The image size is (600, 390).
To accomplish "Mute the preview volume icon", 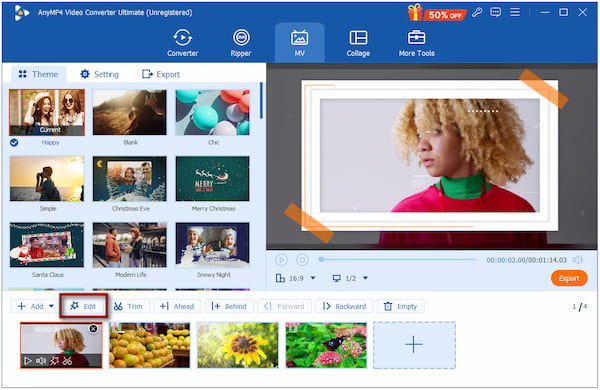I will pos(577,260).
